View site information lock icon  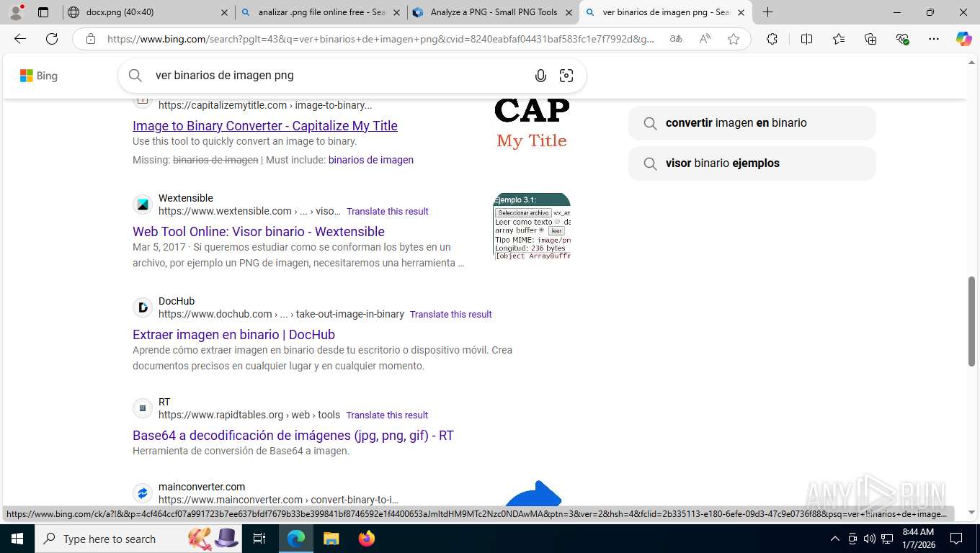click(91, 39)
